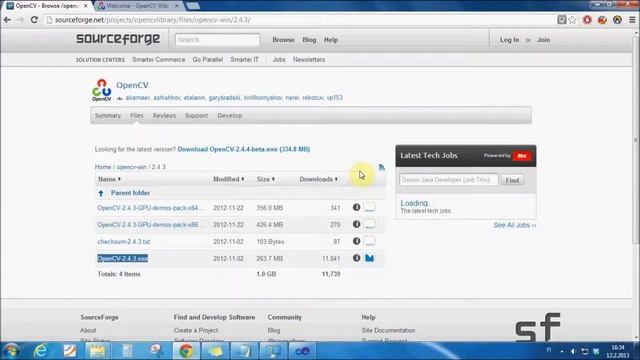The width and height of the screenshot is (640, 360).
Task: Launch Internet Explorer from taskbar
Action: click(40, 351)
